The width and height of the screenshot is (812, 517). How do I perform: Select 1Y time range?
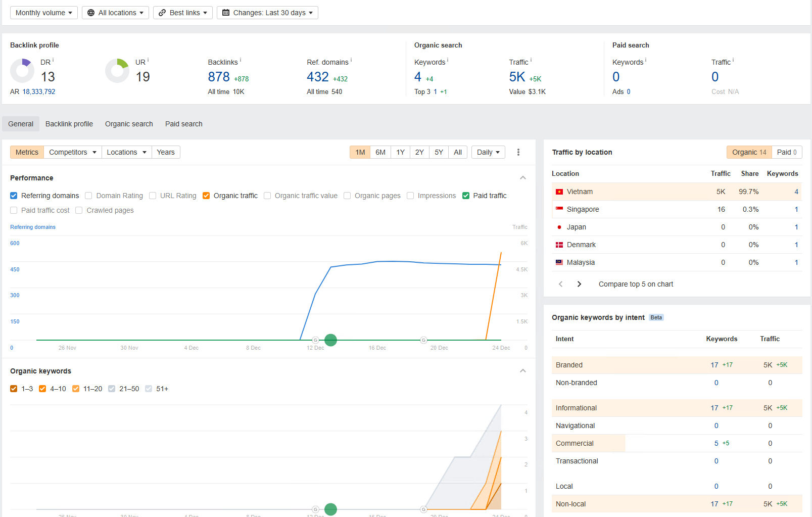[400, 152]
